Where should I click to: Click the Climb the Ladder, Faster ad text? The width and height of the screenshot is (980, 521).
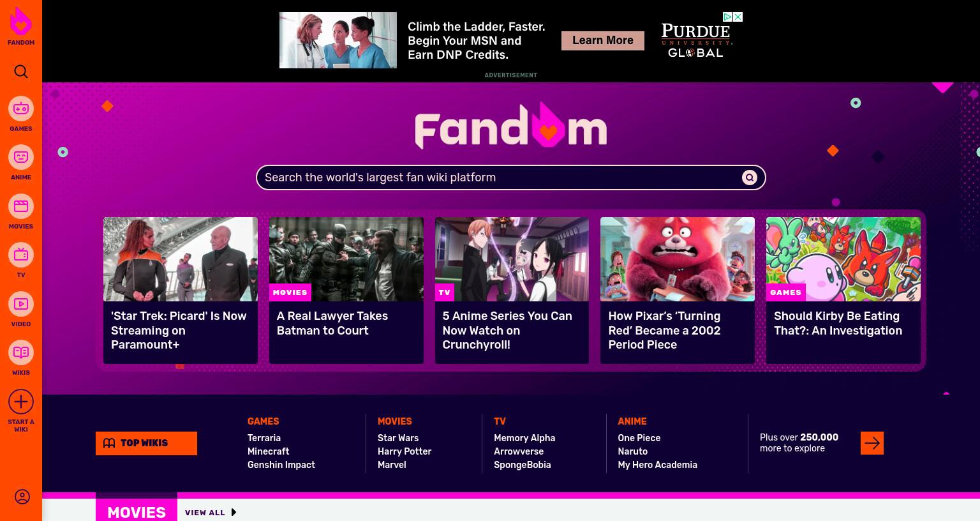[477, 40]
